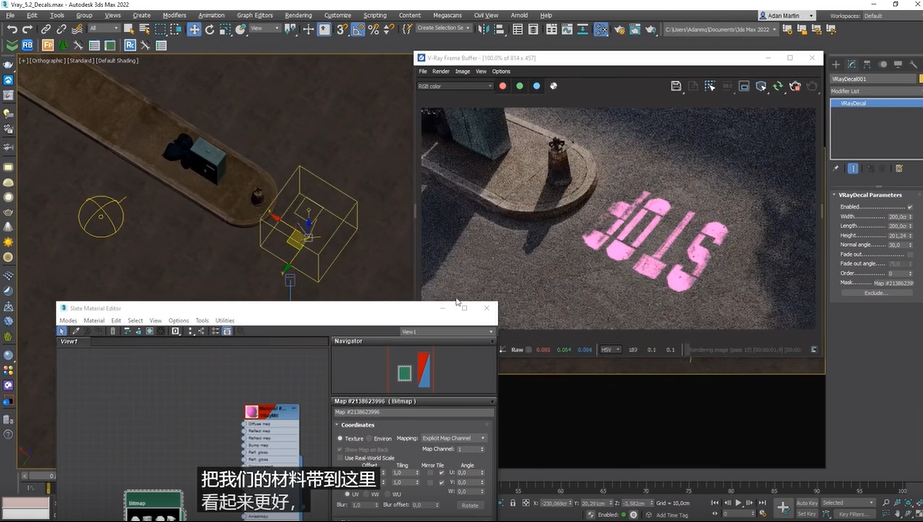Open the Render menu in V-Ray Frame Buffer
Viewport: 923px width, 522px height.
tap(441, 71)
